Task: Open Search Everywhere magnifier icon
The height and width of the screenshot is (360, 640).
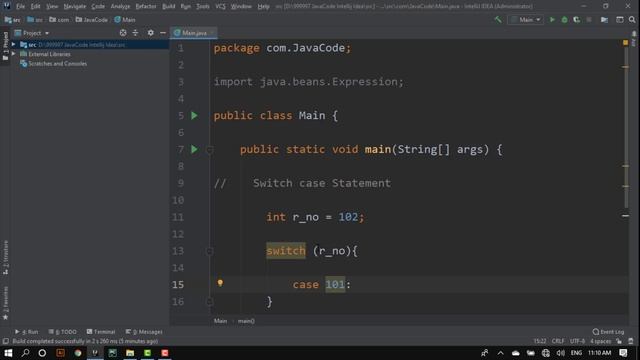Action: tap(632, 20)
